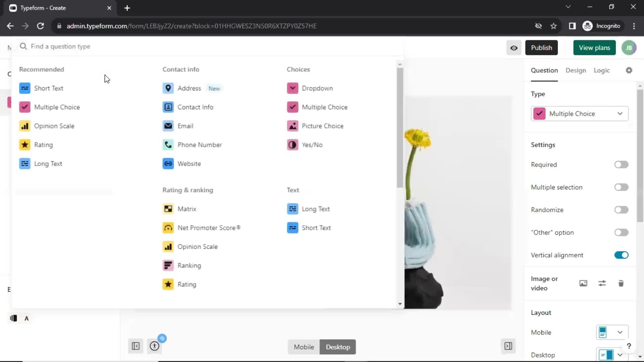Viewport: 644px width, 362px height.
Task: Reload the page
Action: [40, 26]
